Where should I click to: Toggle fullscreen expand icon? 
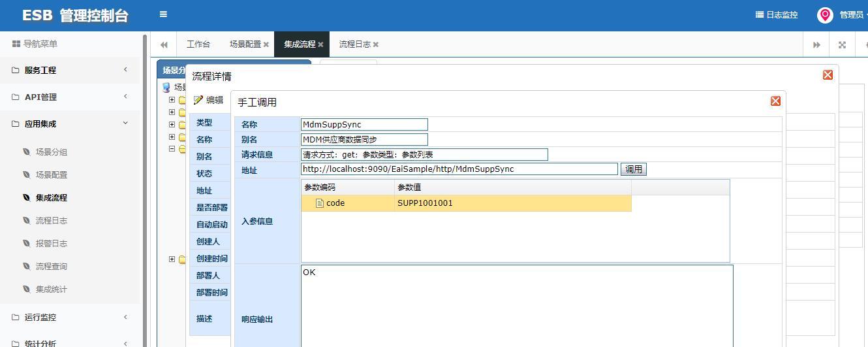tap(842, 44)
